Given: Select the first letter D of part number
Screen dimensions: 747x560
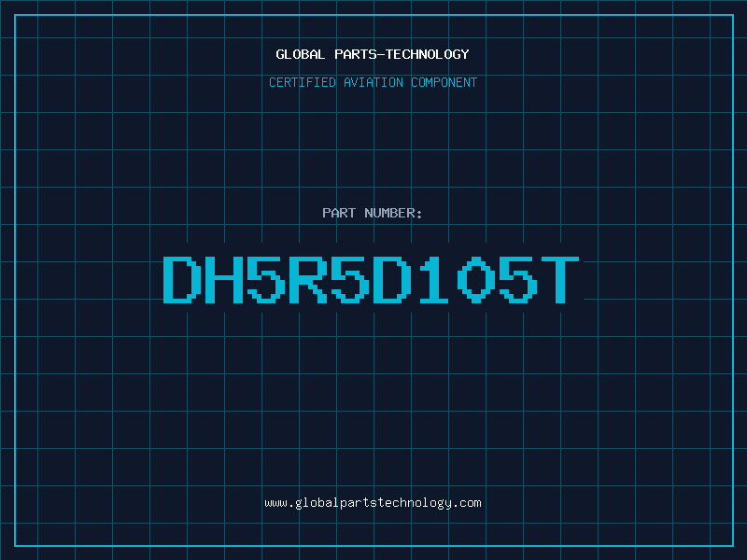Looking at the screenshot, I should [182, 279].
